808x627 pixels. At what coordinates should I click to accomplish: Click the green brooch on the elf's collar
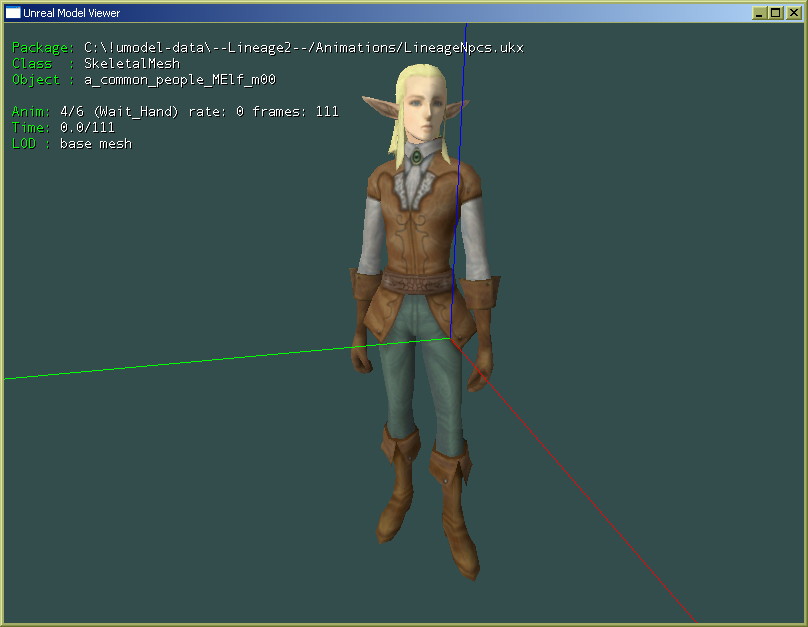(x=416, y=156)
